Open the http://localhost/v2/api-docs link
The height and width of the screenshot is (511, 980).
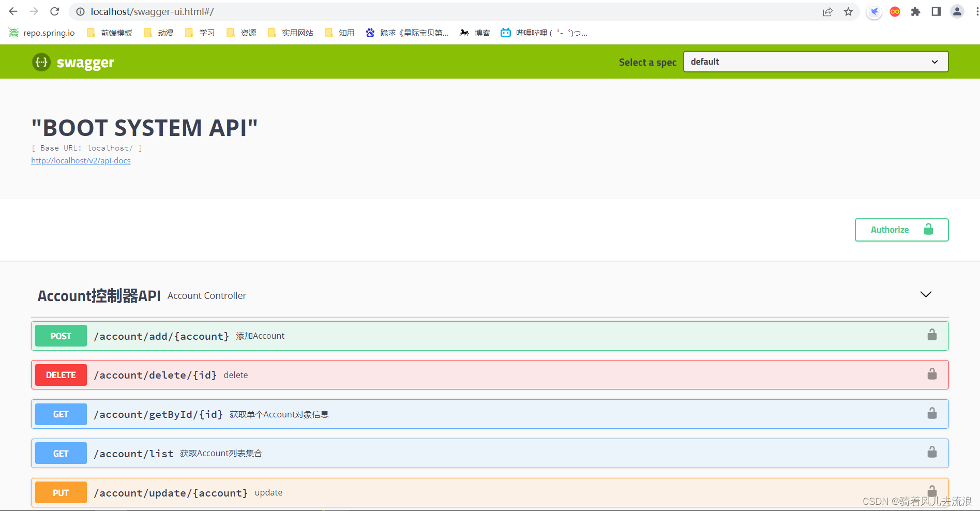(x=81, y=160)
